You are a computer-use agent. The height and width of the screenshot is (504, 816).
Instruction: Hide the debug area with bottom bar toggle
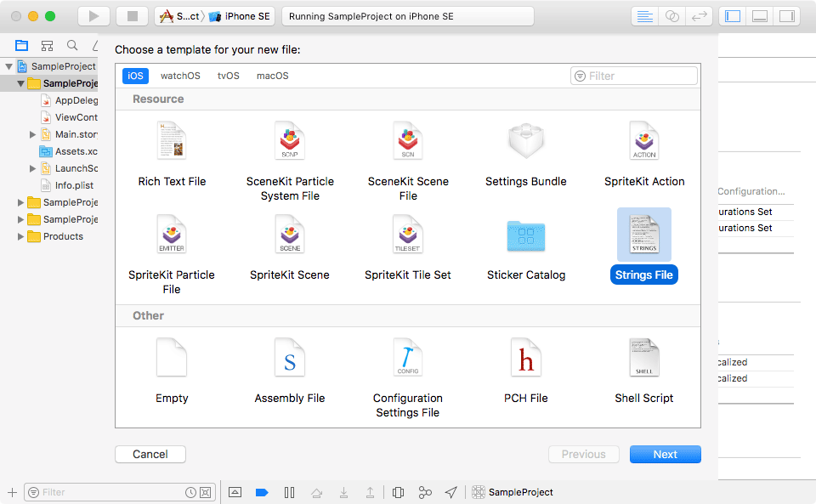(235, 492)
